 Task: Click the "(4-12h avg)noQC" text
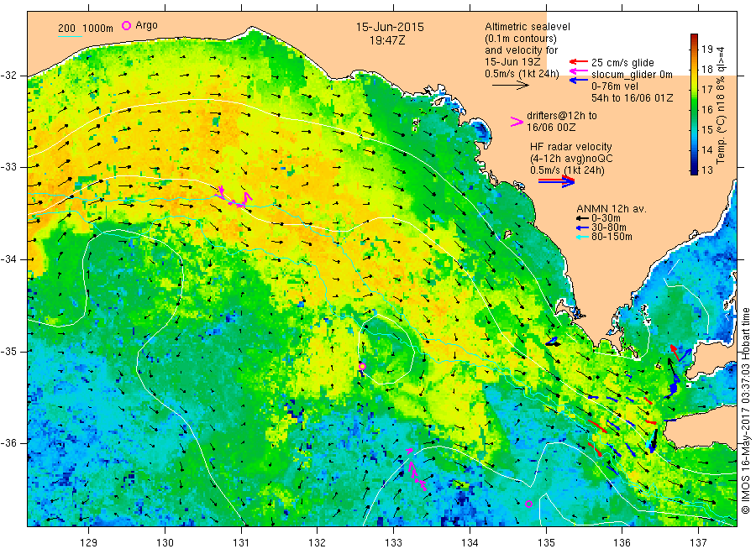click(571, 159)
